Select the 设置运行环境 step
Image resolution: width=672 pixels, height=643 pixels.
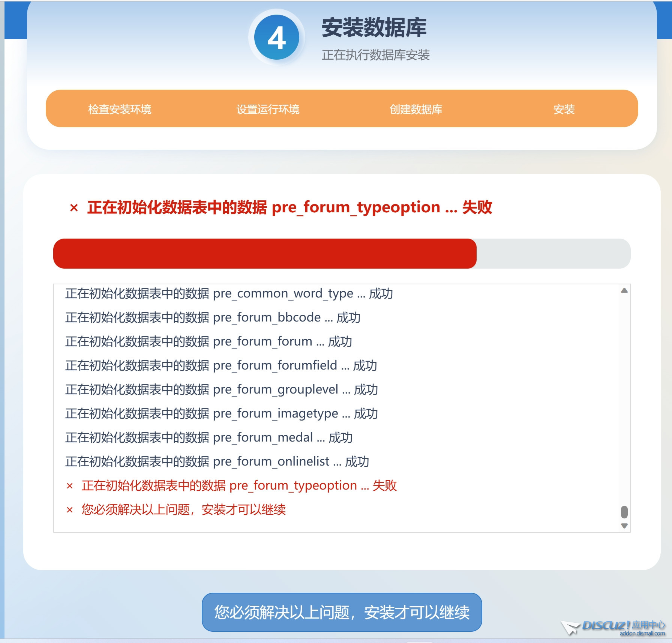point(268,110)
